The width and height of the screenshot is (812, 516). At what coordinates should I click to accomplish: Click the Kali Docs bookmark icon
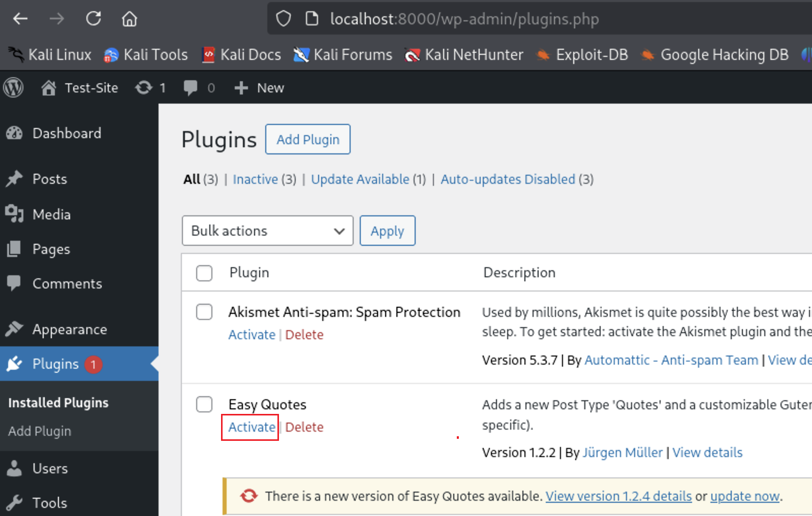pyautogui.click(x=208, y=54)
